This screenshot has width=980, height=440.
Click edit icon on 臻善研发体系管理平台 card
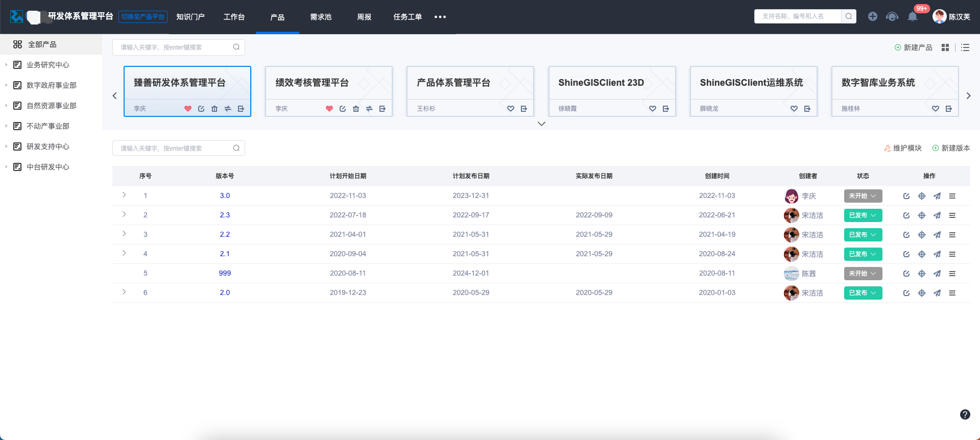201,109
